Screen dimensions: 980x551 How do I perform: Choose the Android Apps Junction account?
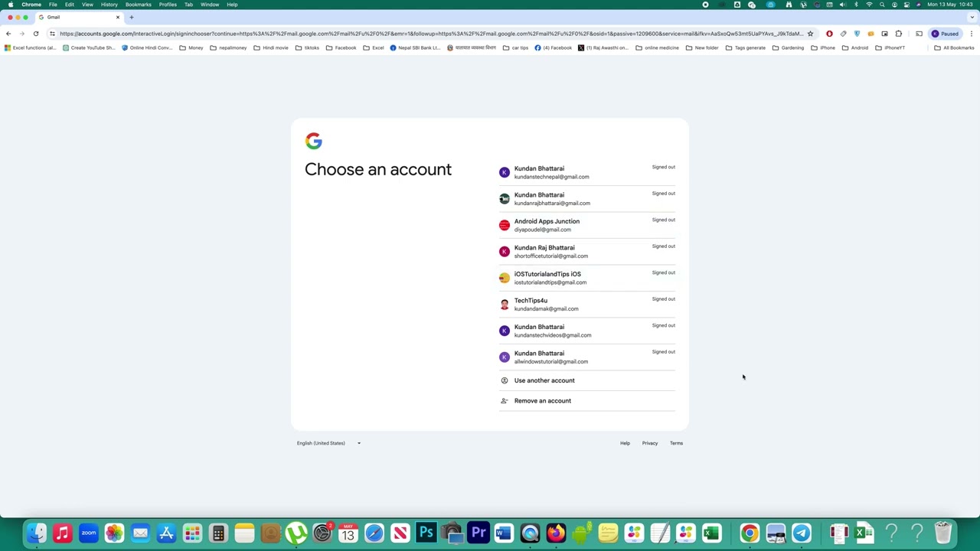(587, 225)
